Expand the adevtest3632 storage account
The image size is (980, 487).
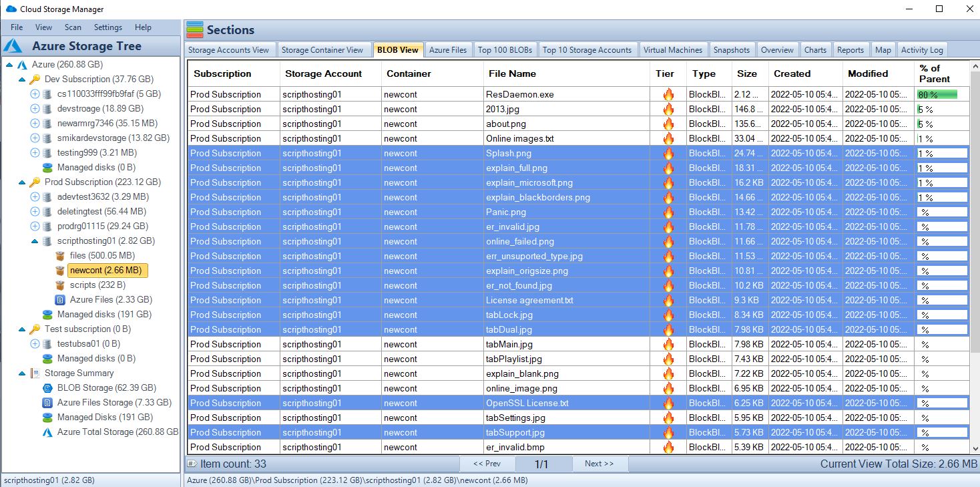click(x=35, y=196)
